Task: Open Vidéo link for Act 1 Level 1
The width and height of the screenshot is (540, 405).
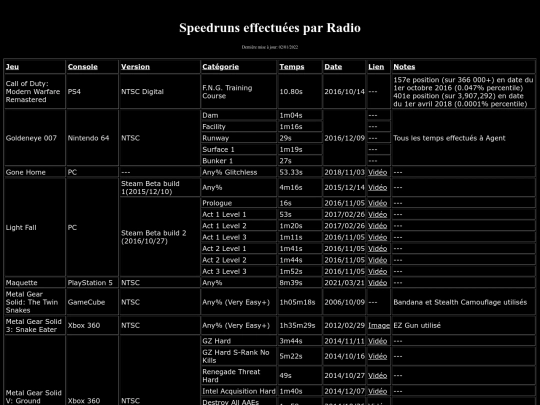Action: (x=377, y=215)
